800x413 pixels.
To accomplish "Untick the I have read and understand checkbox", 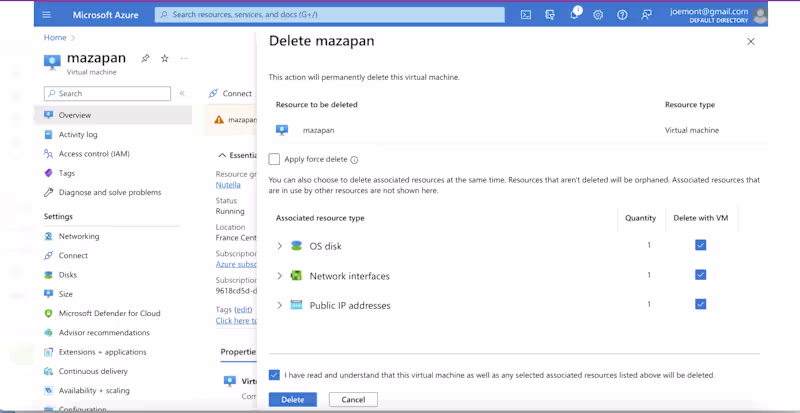I will click(274, 375).
